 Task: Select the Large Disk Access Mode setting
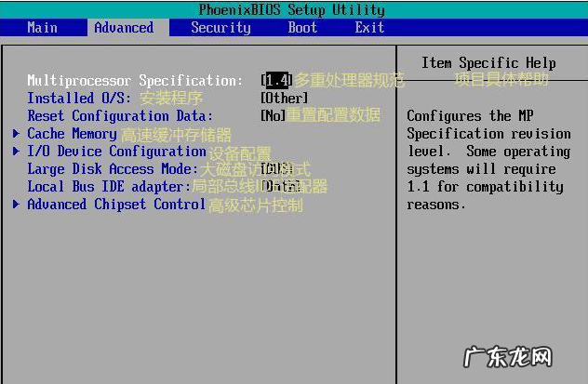(113, 169)
